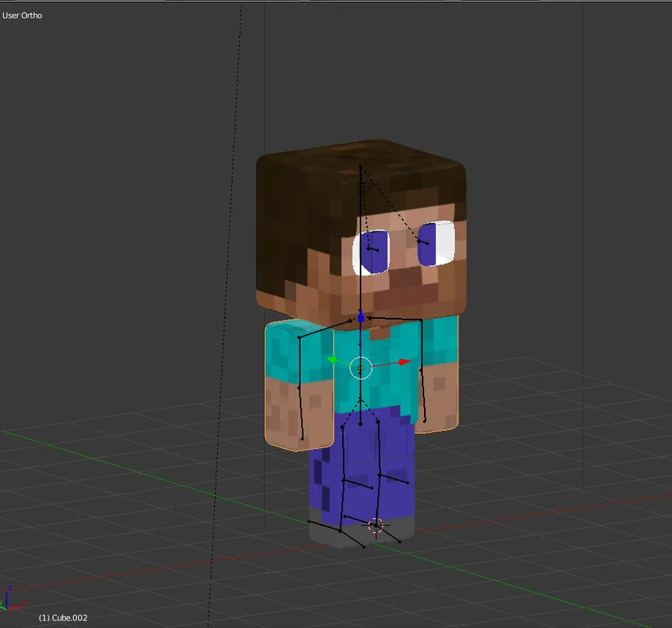Click the "User Ortho" view label
Screen dimensions: 672x628
coord(22,16)
